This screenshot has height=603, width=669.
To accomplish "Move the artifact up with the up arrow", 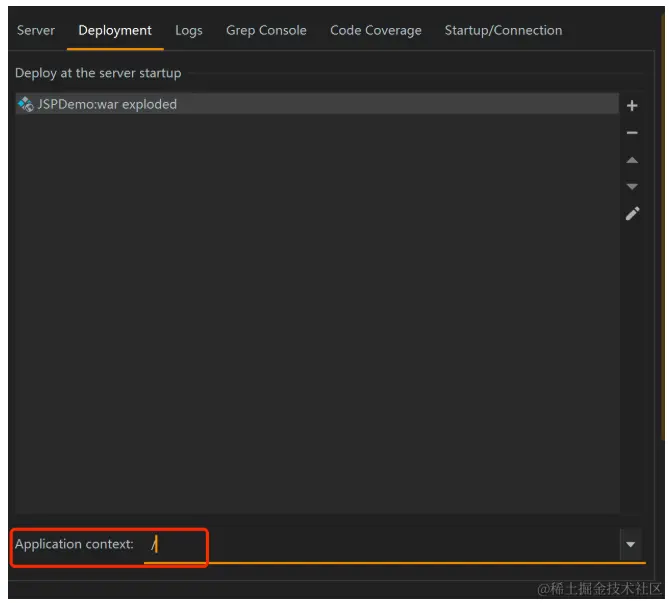I will coord(632,160).
